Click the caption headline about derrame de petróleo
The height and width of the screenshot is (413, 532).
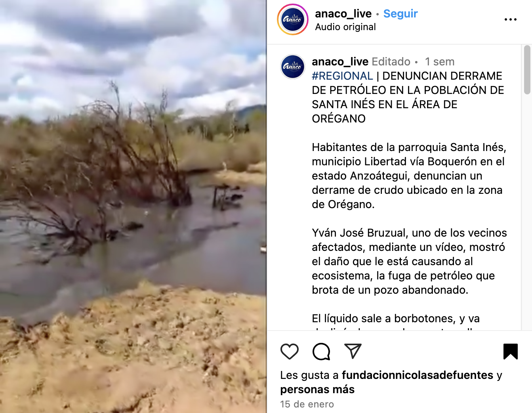408,97
